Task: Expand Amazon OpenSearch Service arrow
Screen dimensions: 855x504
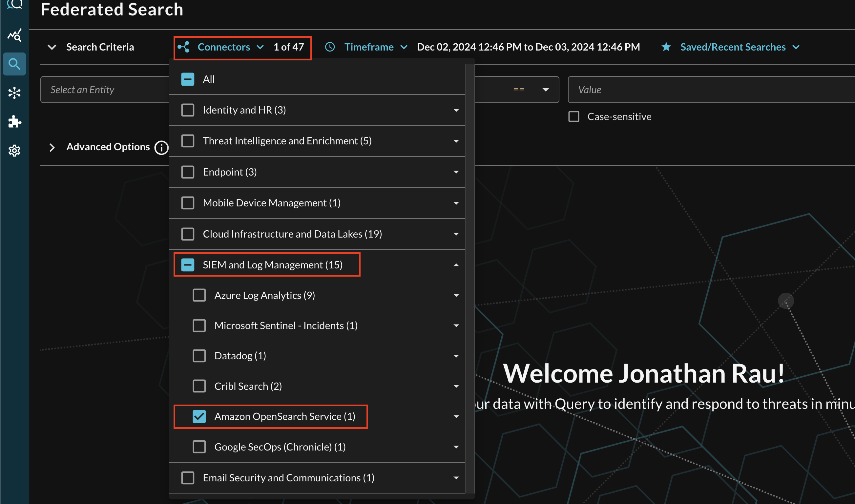Action: tap(456, 417)
